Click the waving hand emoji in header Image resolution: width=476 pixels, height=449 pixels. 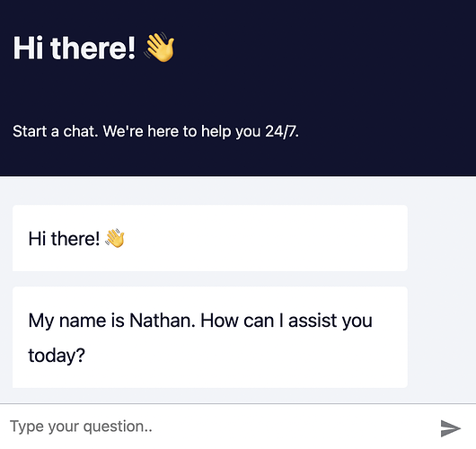160,48
